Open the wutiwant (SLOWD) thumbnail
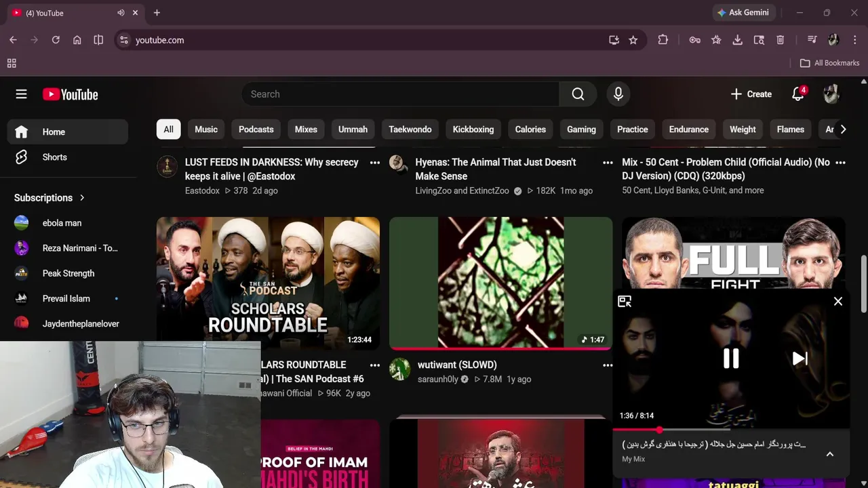The width and height of the screenshot is (868, 488). (500, 283)
